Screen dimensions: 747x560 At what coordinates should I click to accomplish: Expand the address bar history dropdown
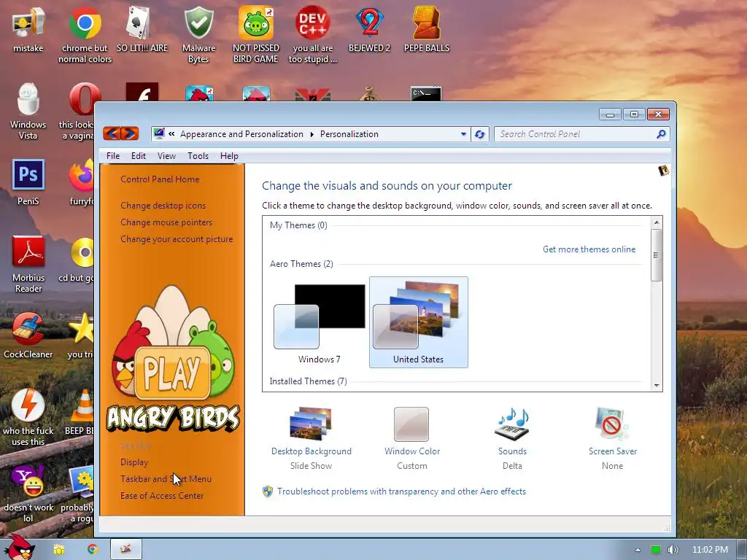tap(463, 134)
